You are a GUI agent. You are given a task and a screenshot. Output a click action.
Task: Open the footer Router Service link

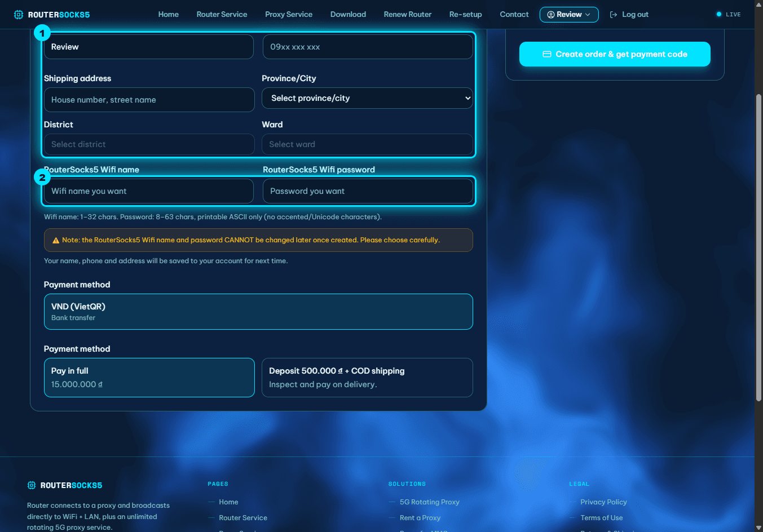pyautogui.click(x=243, y=518)
